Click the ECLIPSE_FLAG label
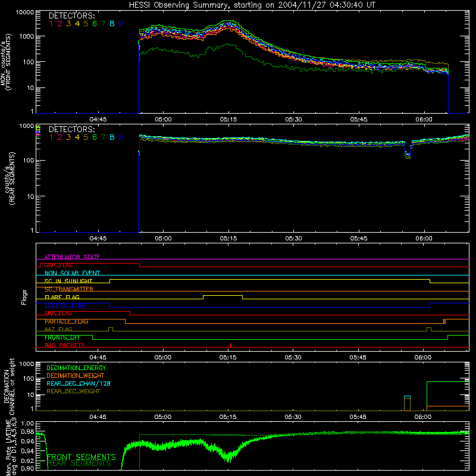Viewport: 476px width, 476px height. [65, 305]
